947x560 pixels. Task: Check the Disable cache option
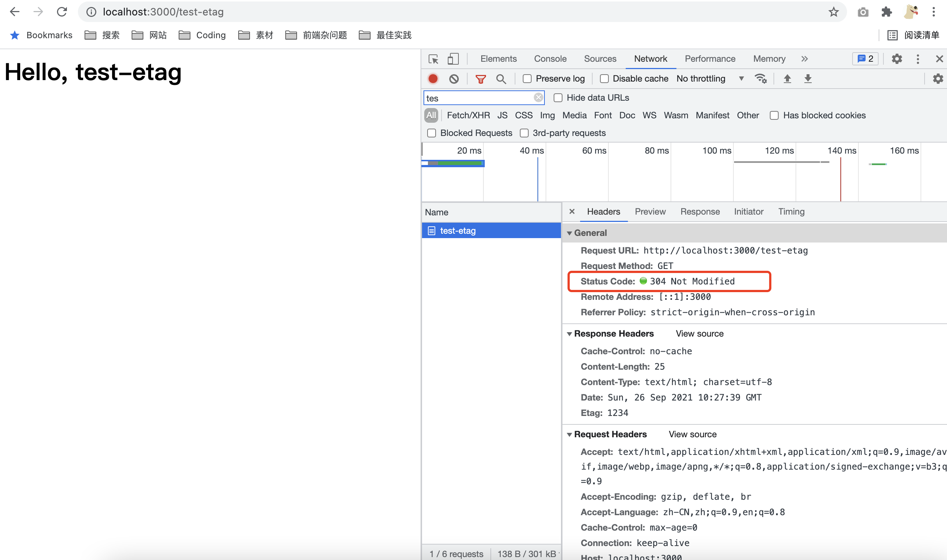604,79
